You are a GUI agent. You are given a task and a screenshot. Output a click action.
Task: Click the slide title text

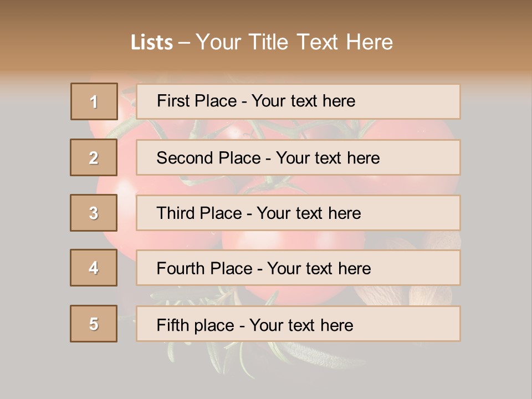click(x=262, y=42)
